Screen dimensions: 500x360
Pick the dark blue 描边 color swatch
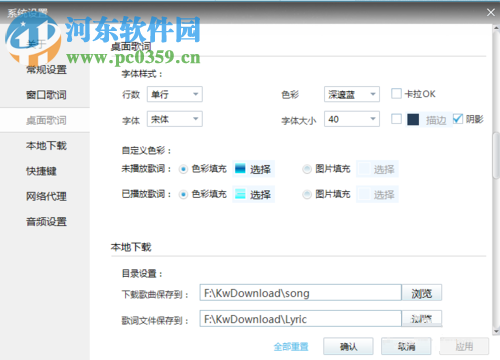click(413, 119)
